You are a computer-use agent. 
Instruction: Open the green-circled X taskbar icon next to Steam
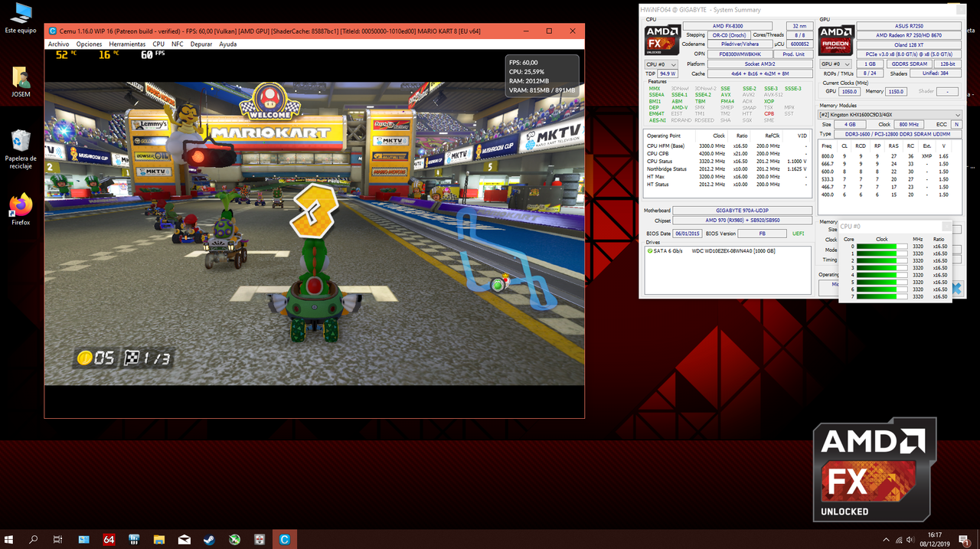click(x=234, y=539)
